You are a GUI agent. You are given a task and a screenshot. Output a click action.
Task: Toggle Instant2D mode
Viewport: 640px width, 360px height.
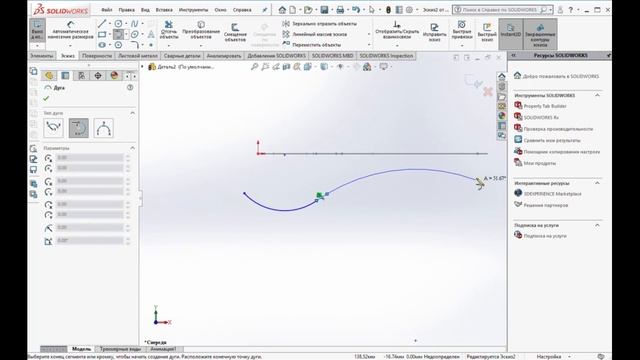click(511, 34)
